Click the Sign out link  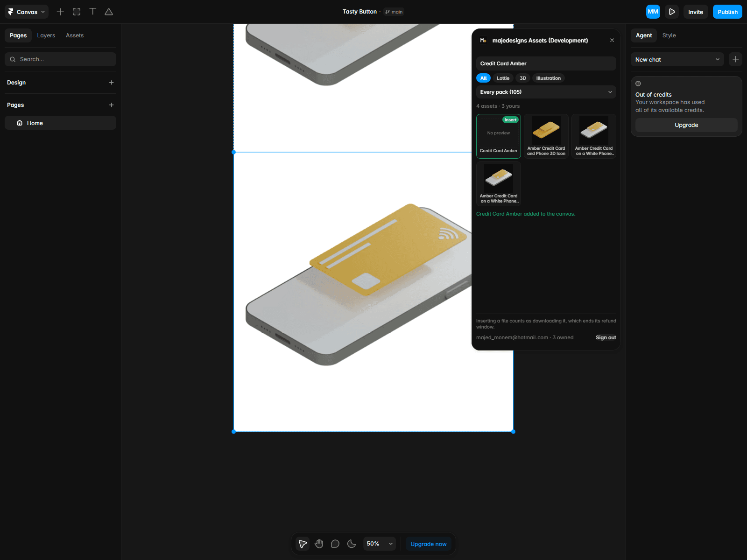click(x=606, y=337)
